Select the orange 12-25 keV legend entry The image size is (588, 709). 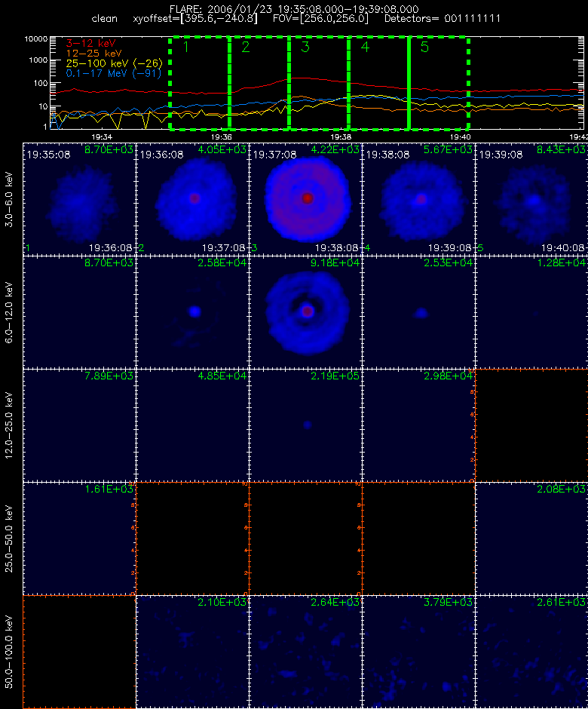click(93, 54)
